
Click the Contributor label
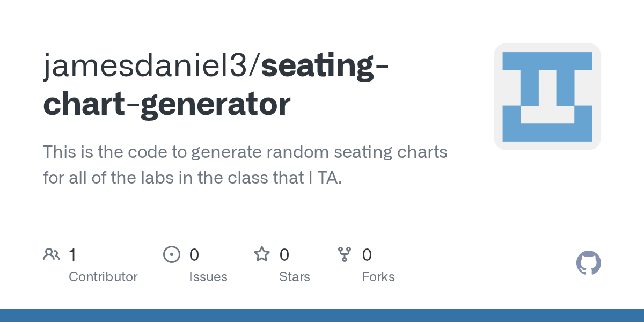[103, 277]
